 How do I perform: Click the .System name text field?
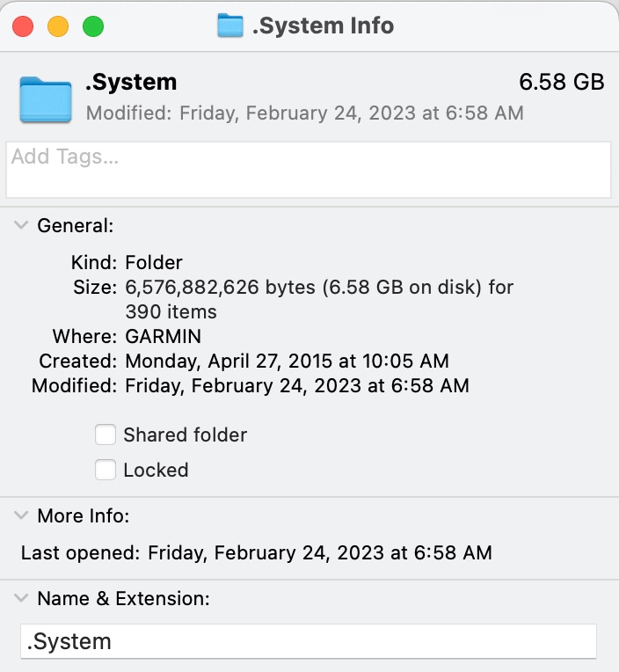point(309,641)
